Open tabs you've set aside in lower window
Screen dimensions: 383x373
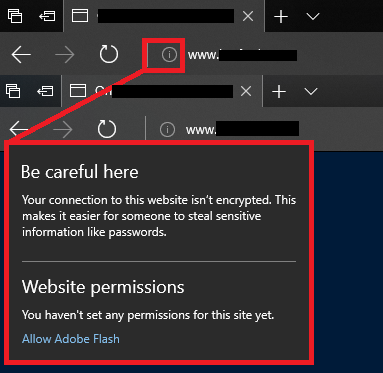pos(13,91)
